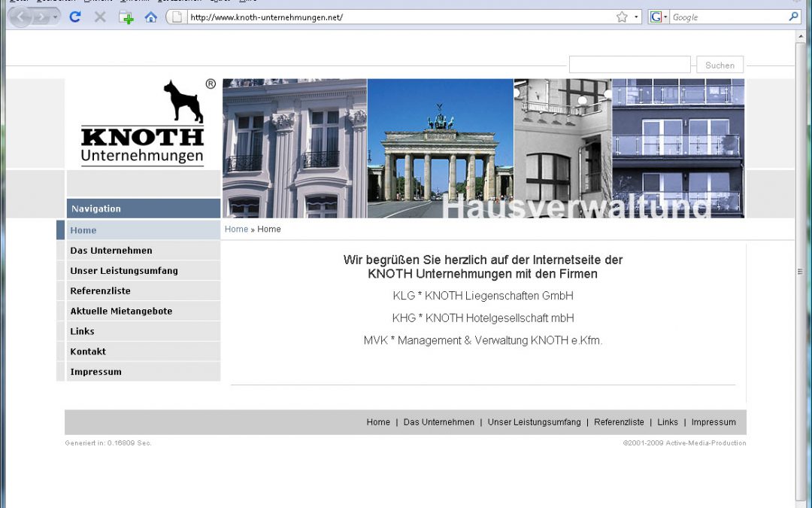Stop page loading via the X icon
Viewport: 812px width, 508px height.
[x=99, y=17]
